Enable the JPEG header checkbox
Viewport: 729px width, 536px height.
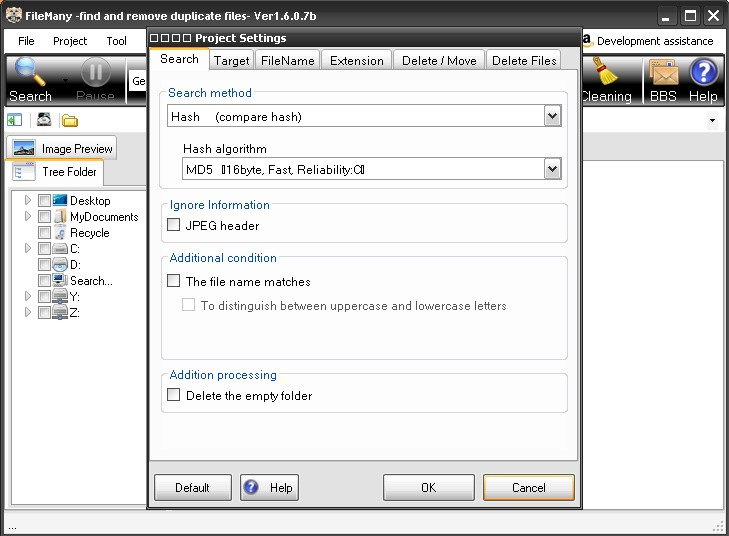pyautogui.click(x=173, y=225)
